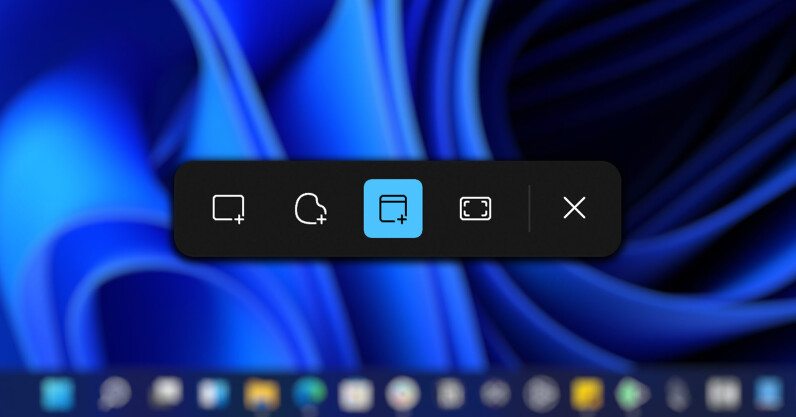The image size is (796, 417).
Task: Open Task View from the taskbar
Action: [165, 394]
